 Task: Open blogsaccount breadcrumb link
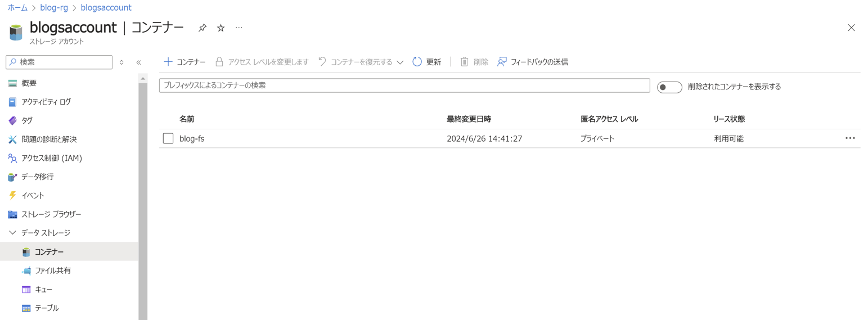106,8
